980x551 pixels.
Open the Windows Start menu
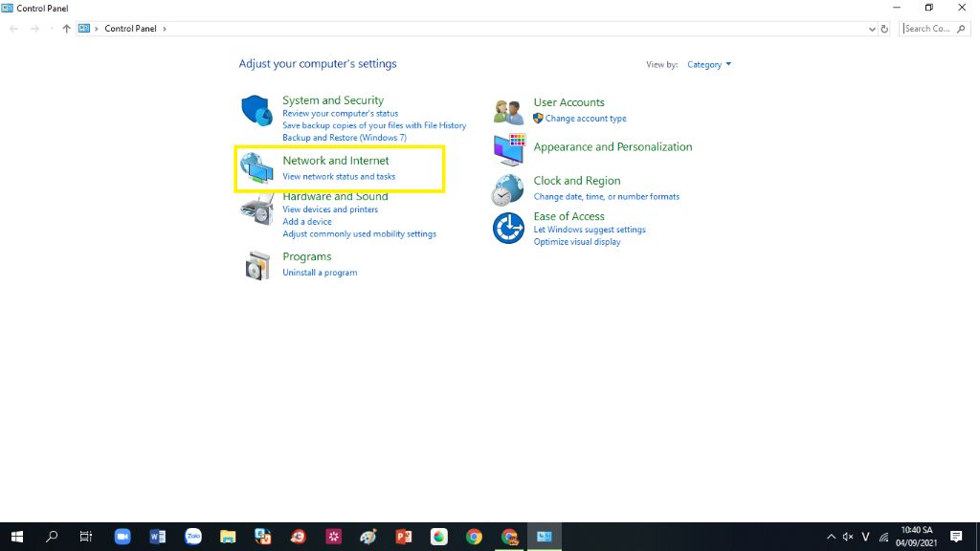(x=17, y=537)
